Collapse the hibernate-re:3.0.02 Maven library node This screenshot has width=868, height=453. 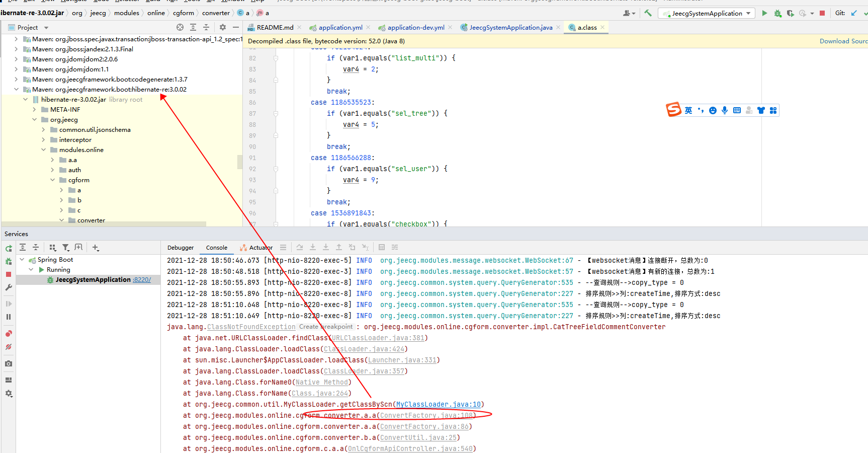[x=17, y=89]
